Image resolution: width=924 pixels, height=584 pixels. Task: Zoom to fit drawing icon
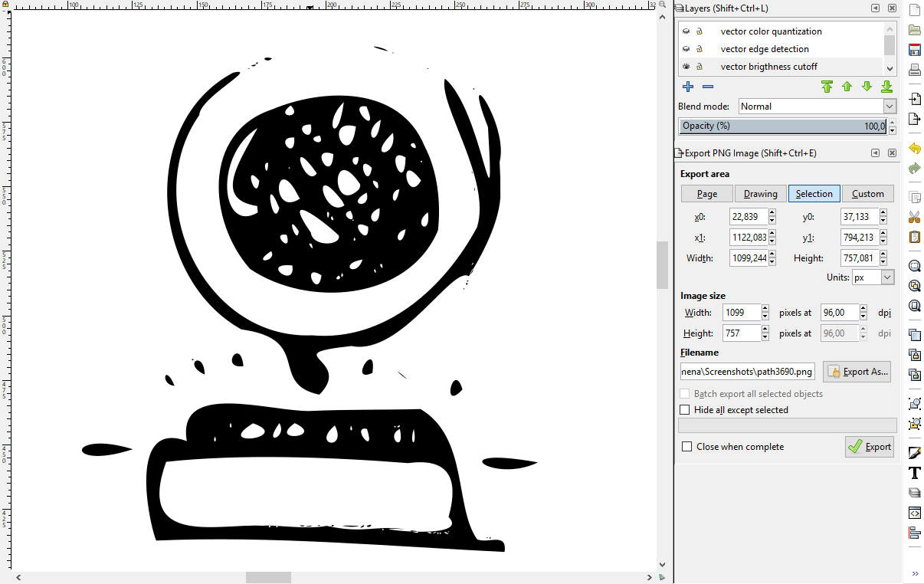click(x=914, y=286)
